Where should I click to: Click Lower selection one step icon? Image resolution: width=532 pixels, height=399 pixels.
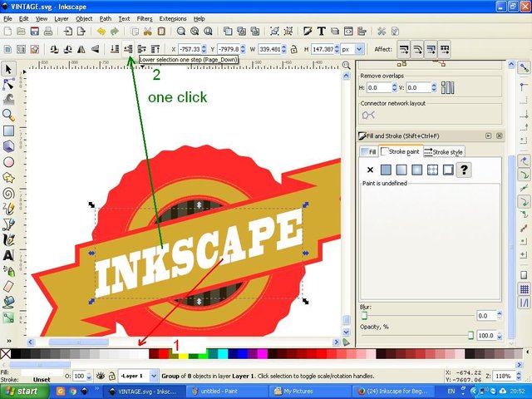coord(128,49)
